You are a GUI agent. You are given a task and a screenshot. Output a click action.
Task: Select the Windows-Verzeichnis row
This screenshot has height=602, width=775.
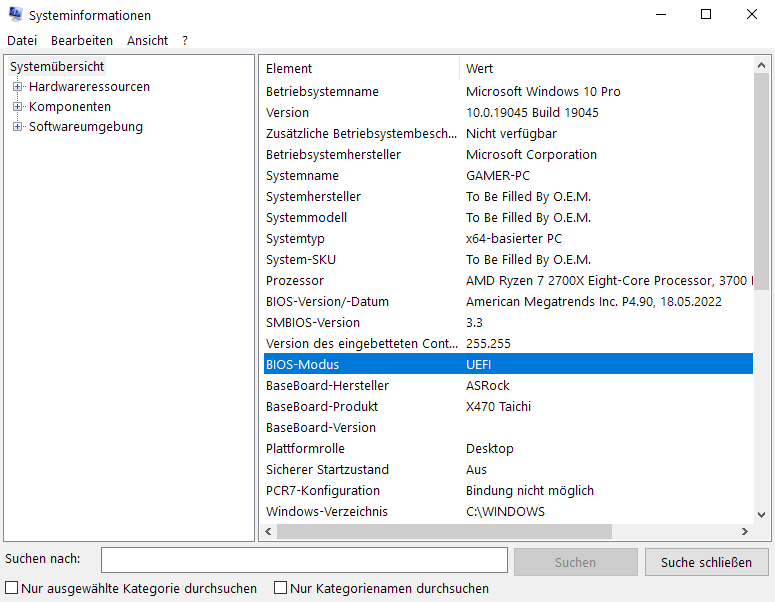(508, 512)
